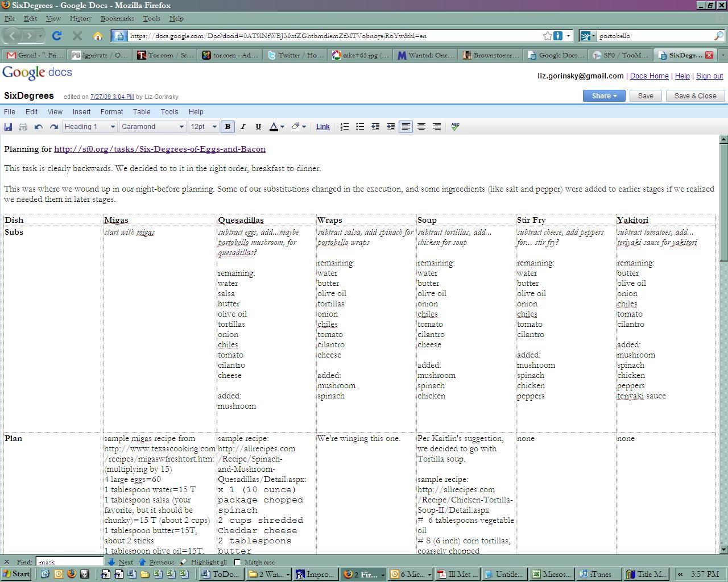
Task: Insert a numbered list
Action: pos(345,127)
